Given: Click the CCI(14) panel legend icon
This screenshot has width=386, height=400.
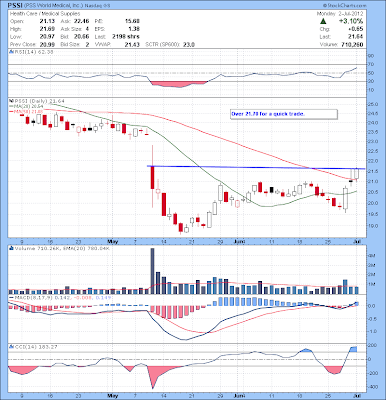Looking at the screenshot, I should point(11,347).
